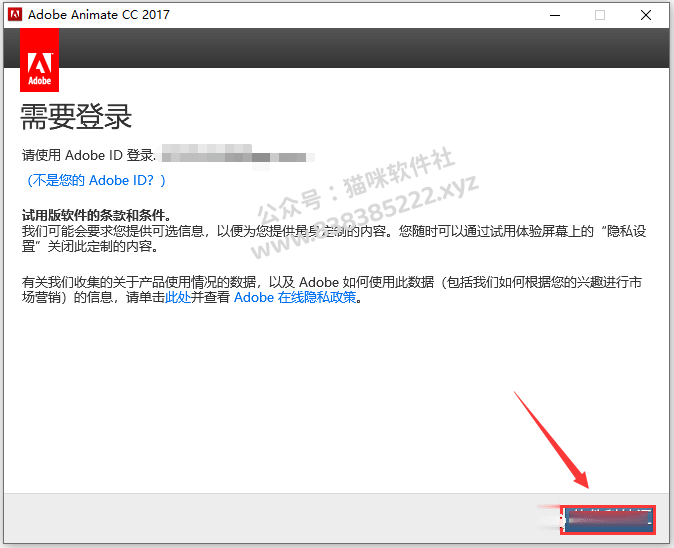Minimize the Adobe Animate CC 2017 window

(x=555, y=15)
